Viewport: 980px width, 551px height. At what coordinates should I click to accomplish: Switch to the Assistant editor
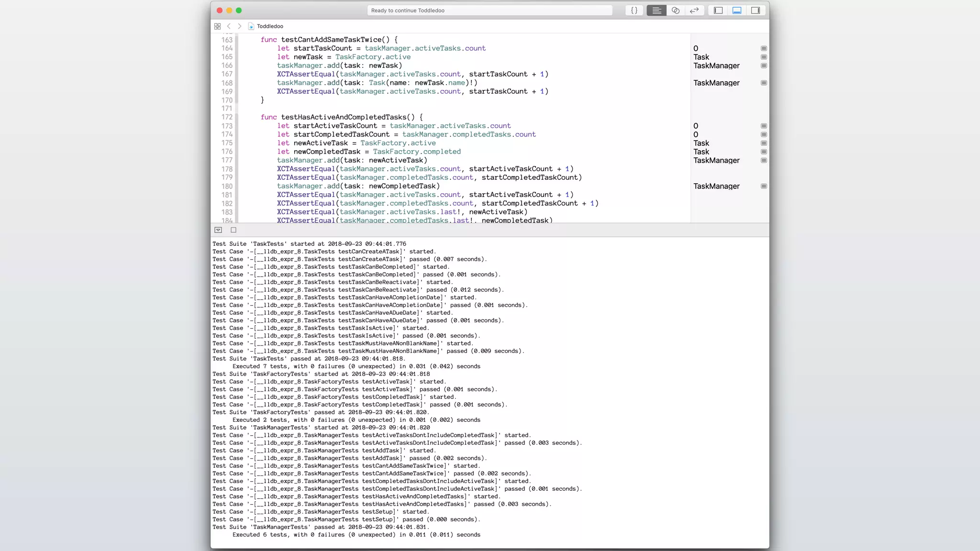[x=675, y=11]
